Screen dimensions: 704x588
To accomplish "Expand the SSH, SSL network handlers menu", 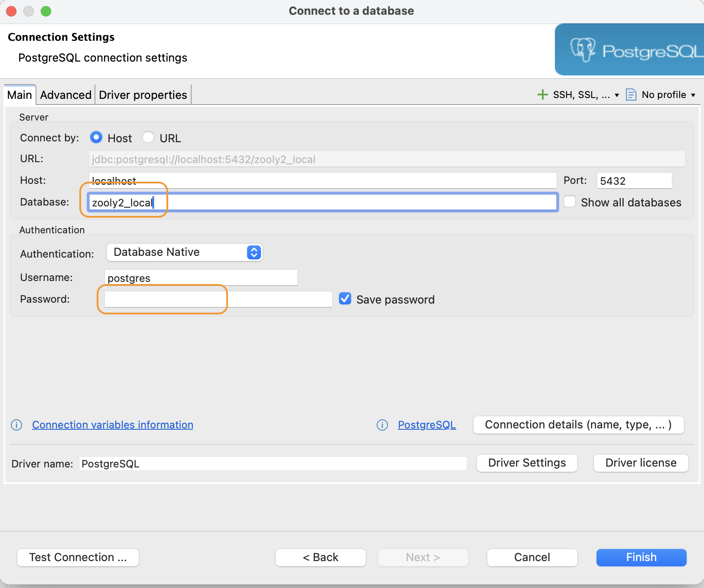I will [x=586, y=95].
